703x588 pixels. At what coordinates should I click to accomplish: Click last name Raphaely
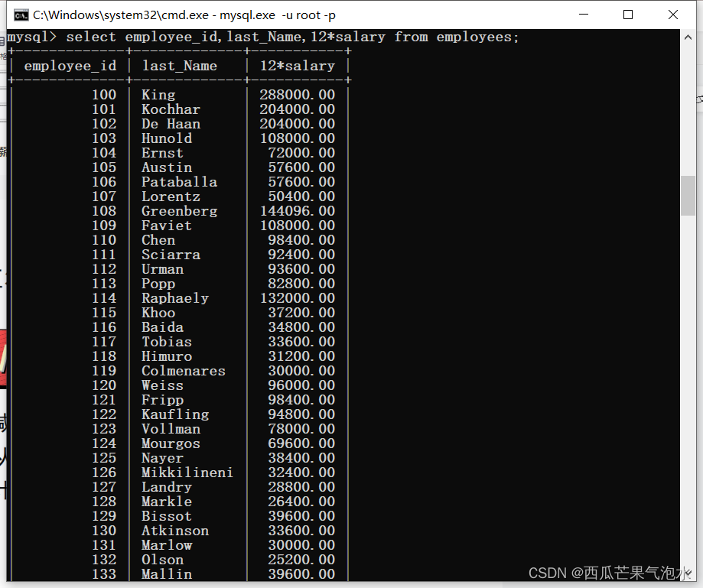pyautogui.click(x=175, y=298)
